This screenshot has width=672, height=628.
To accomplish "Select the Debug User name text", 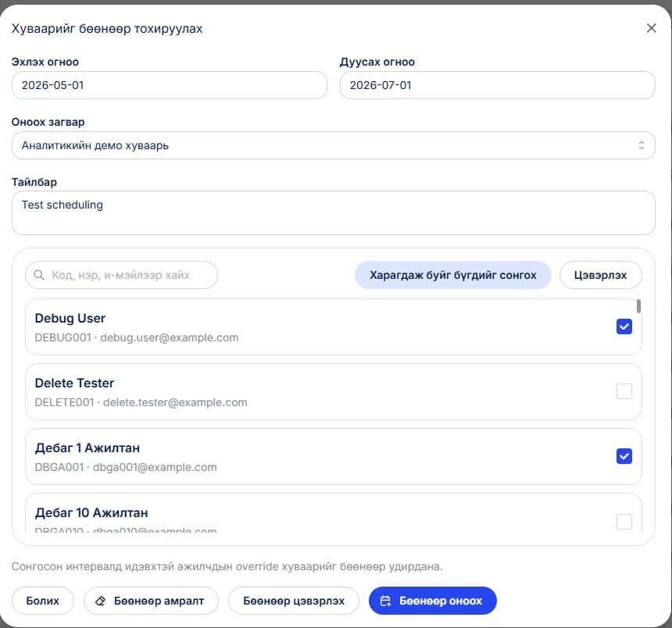I will (x=70, y=318).
